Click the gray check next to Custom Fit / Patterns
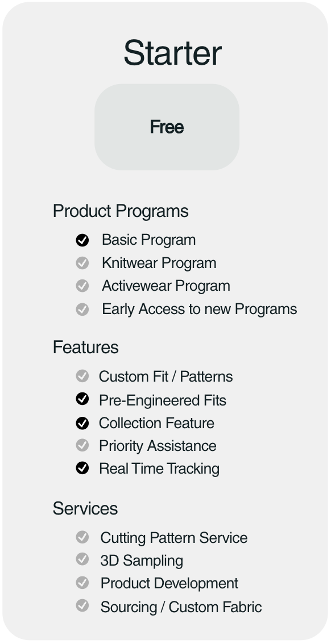Viewport: 331px width, 644px height. 82,376
